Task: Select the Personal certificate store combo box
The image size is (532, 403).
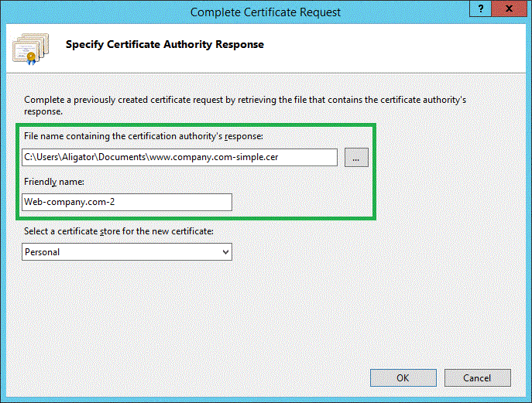Action: pos(127,252)
